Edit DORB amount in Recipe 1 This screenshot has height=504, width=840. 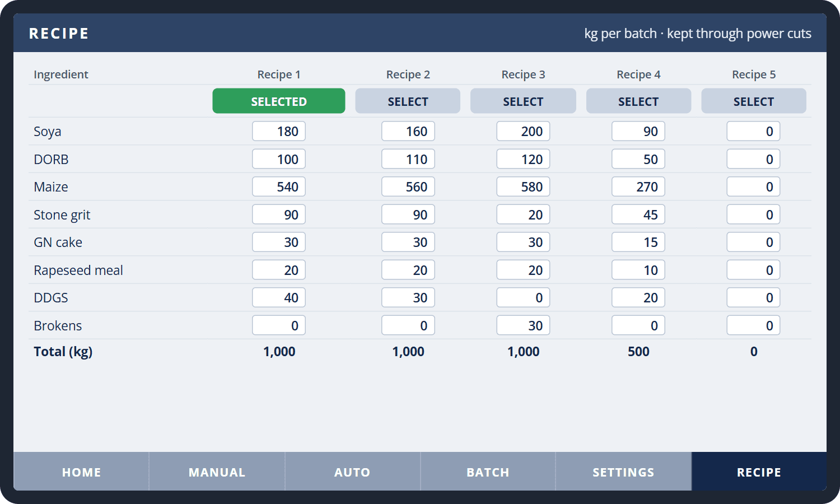tap(279, 159)
